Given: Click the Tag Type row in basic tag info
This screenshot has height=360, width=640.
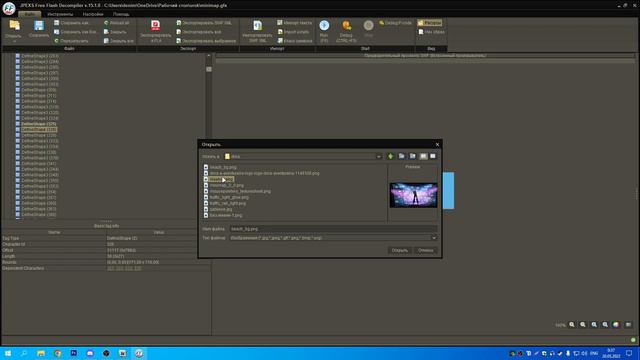Looking at the screenshot, I should pyautogui.click(x=106, y=238).
